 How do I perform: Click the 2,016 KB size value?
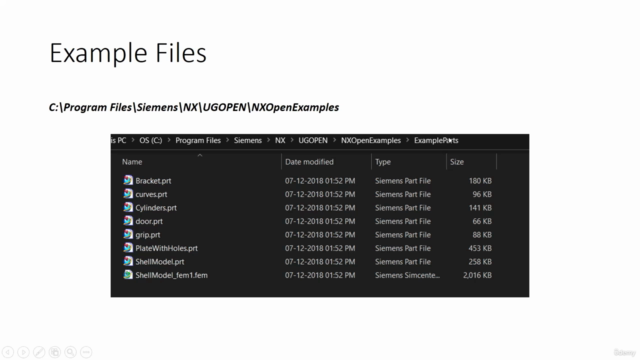click(477, 275)
